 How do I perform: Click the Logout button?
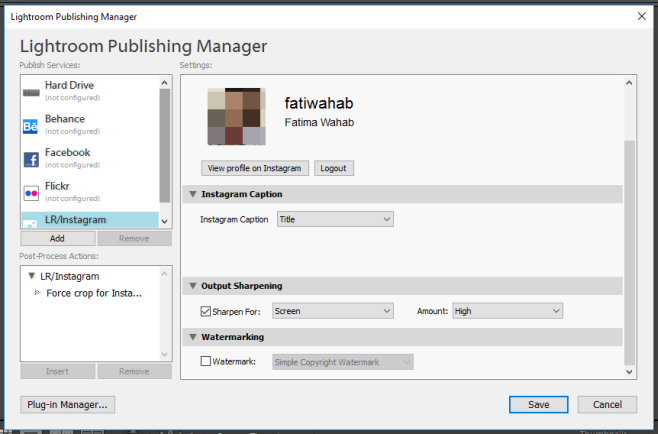(334, 168)
